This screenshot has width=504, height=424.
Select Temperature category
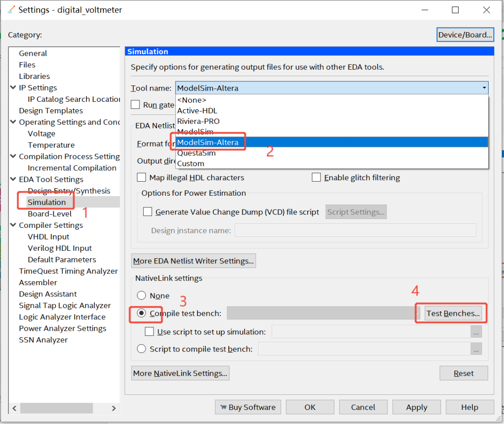tap(51, 145)
